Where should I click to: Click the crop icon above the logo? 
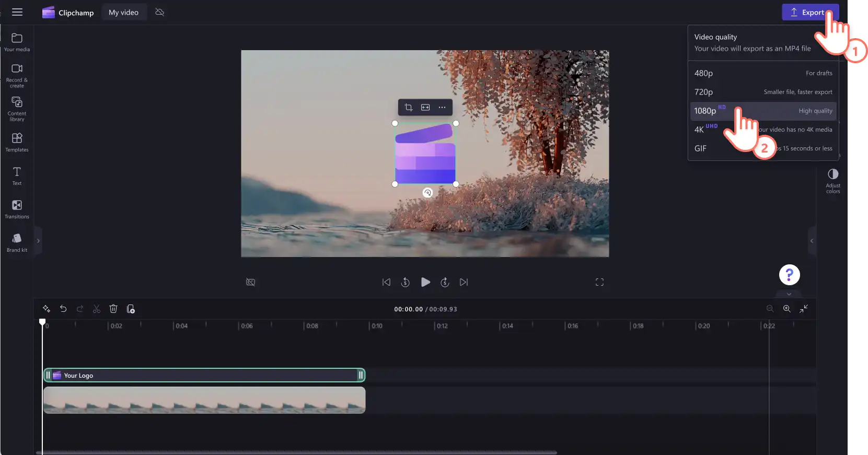click(x=409, y=108)
